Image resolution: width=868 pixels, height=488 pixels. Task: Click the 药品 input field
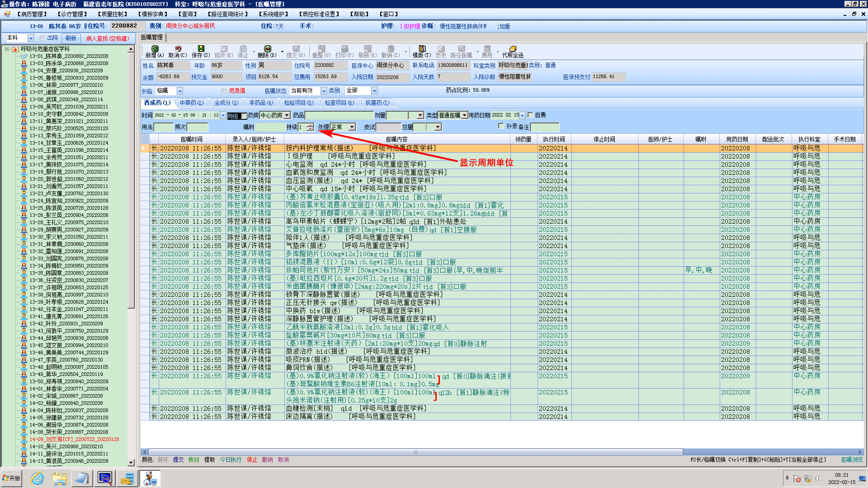339,116
